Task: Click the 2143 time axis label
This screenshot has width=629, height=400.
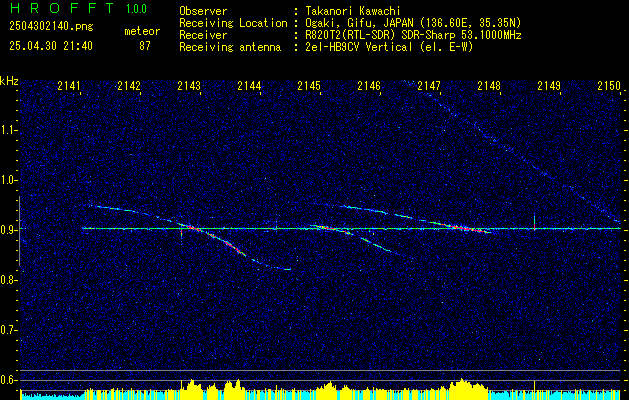Action: pos(189,86)
